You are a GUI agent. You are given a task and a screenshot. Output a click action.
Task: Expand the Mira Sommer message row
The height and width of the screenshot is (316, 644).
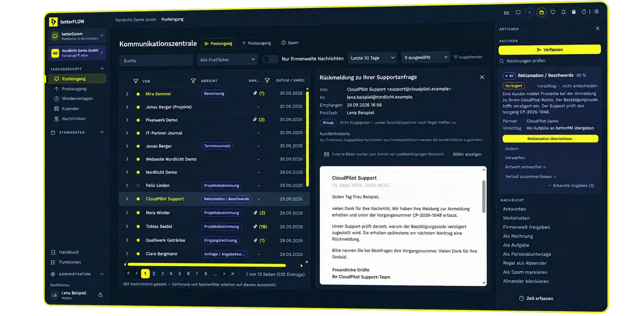(127, 94)
